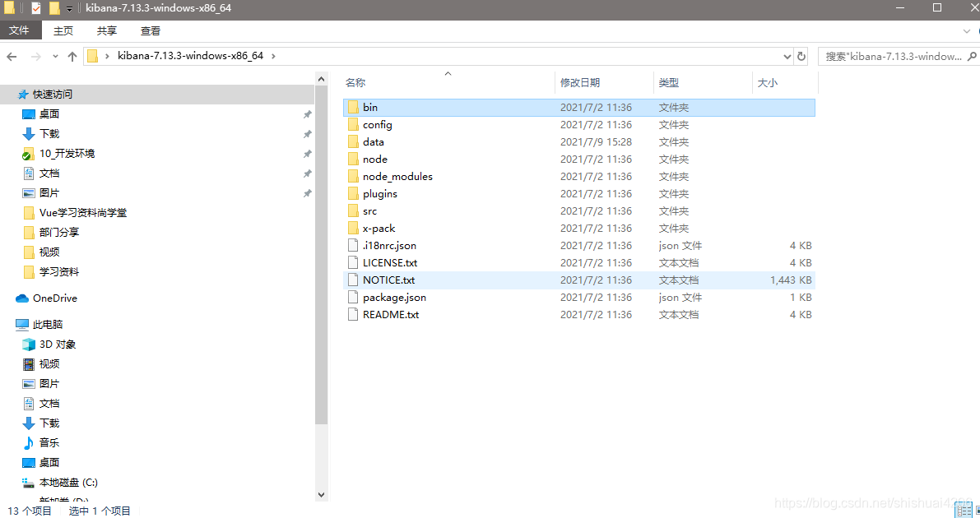Open Vue学习资料尚学堂 in quick access
This screenshot has width=980, height=518.
click(82, 213)
